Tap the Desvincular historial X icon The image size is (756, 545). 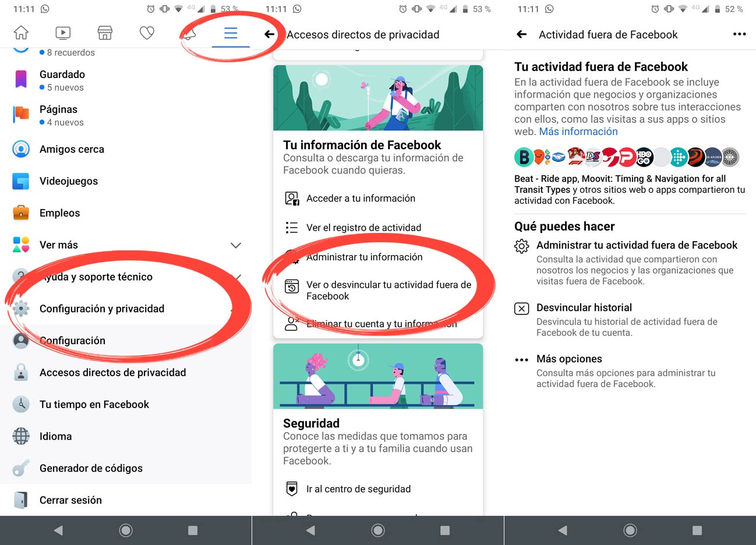coord(522,309)
